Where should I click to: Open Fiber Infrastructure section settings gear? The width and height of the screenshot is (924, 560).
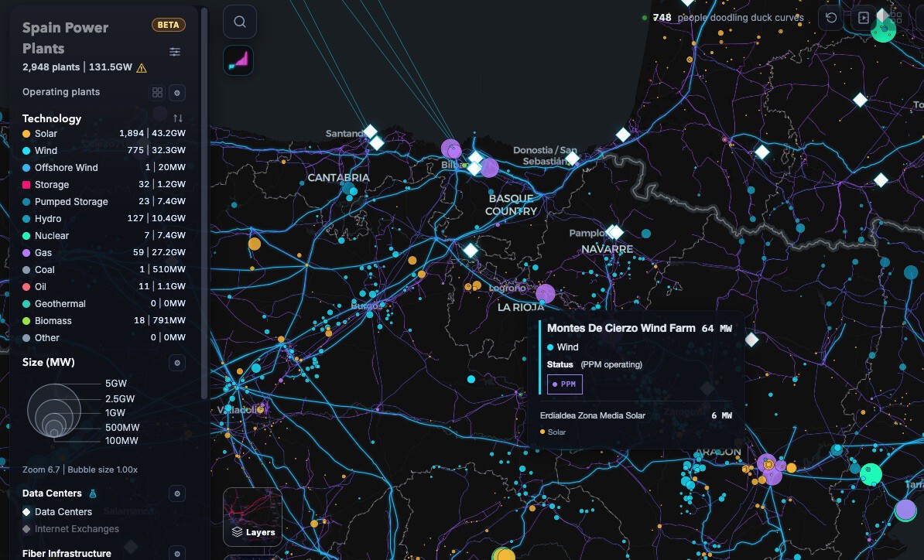coord(176,554)
